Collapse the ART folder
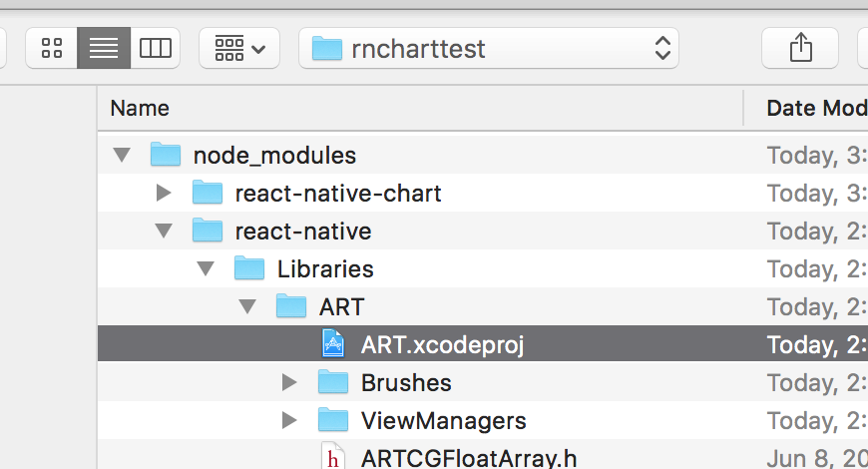The image size is (868, 469). (x=246, y=306)
